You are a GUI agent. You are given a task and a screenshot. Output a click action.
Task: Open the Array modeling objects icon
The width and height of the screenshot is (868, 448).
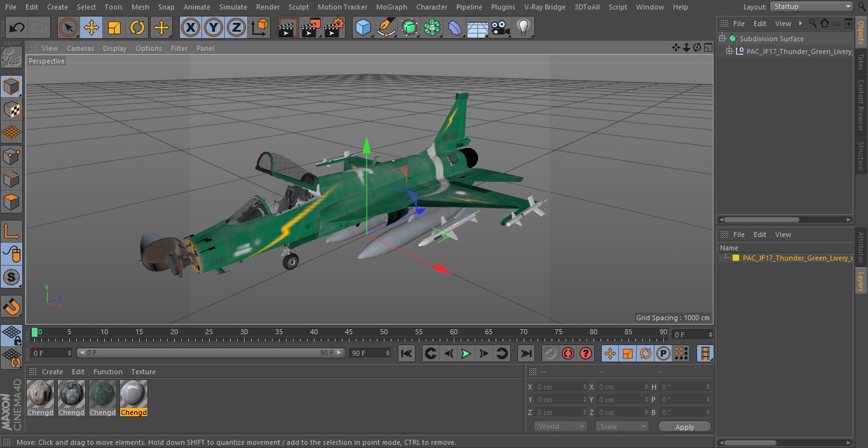tap(432, 27)
